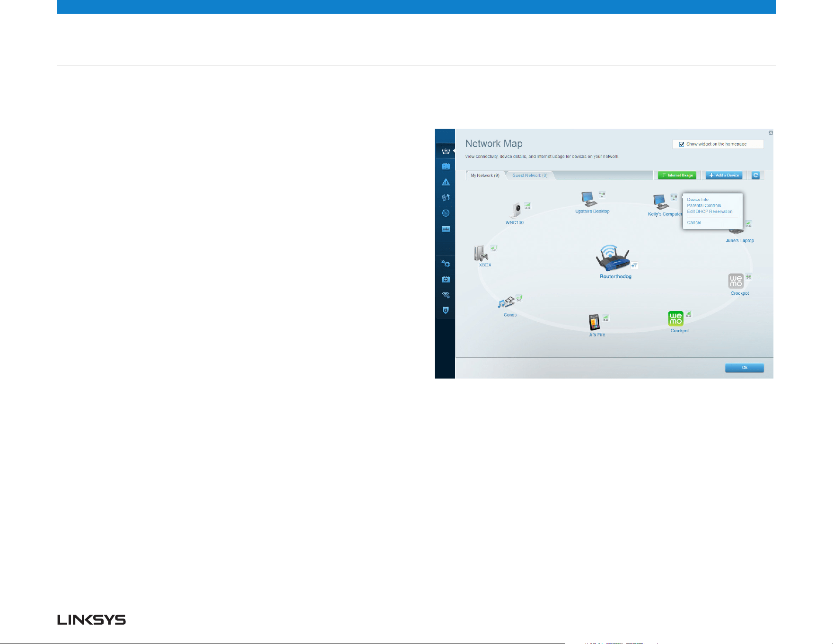Click the Internet Usage button

pos(677,176)
